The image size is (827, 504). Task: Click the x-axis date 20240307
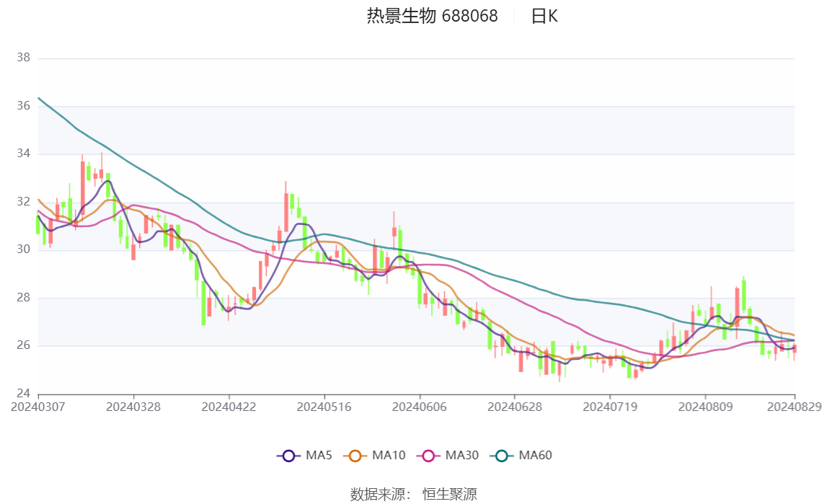tap(38, 407)
